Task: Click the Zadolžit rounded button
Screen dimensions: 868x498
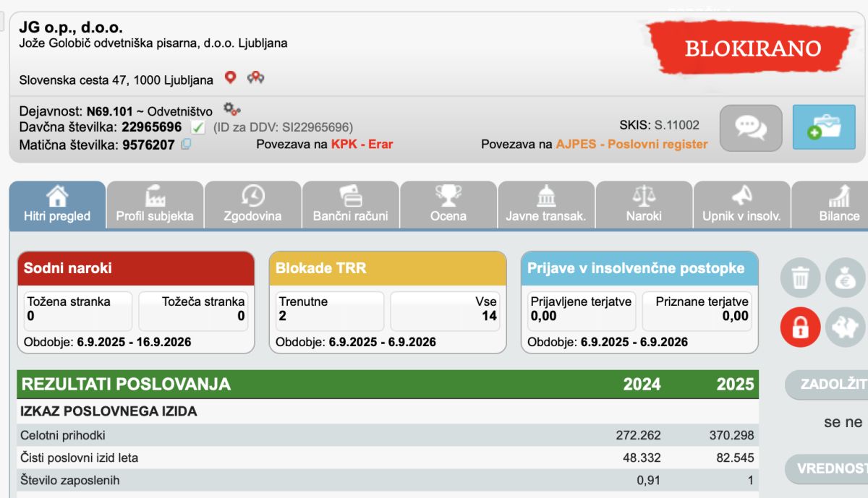Action: (827, 385)
